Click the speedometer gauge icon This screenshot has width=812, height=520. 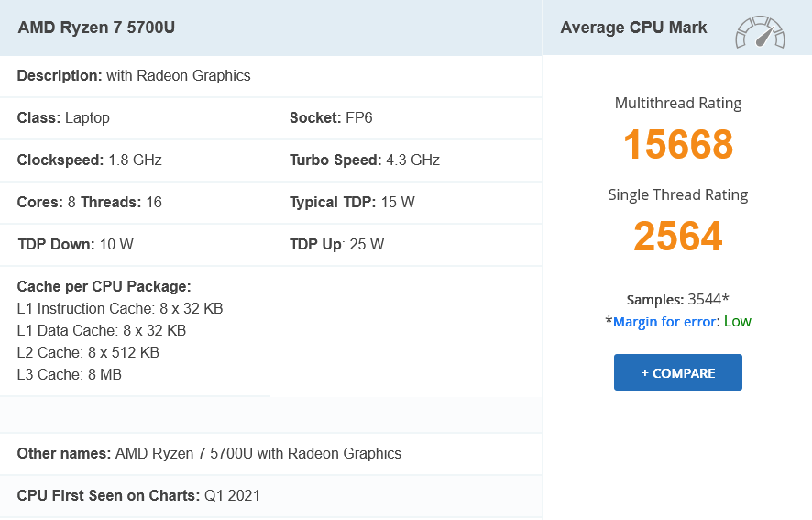pyautogui.click(x=760, y=31)
